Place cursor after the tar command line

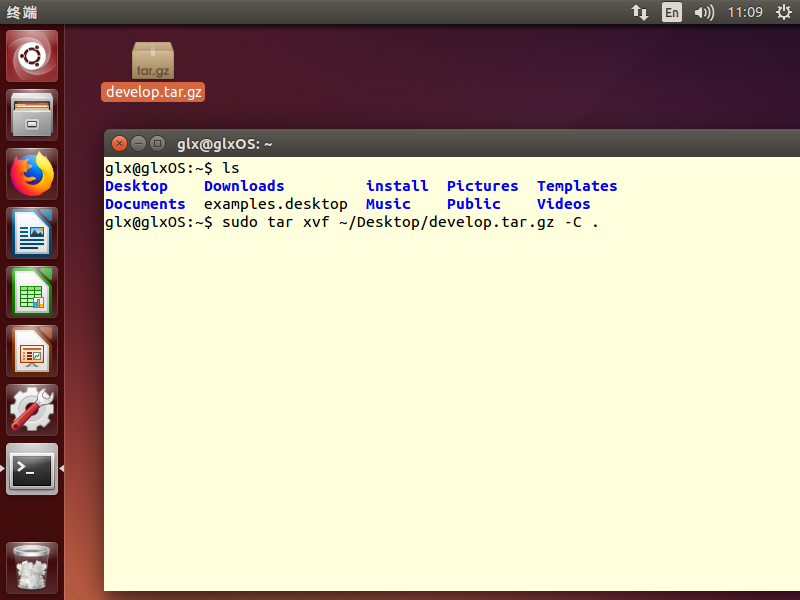(x=608, y=222)
